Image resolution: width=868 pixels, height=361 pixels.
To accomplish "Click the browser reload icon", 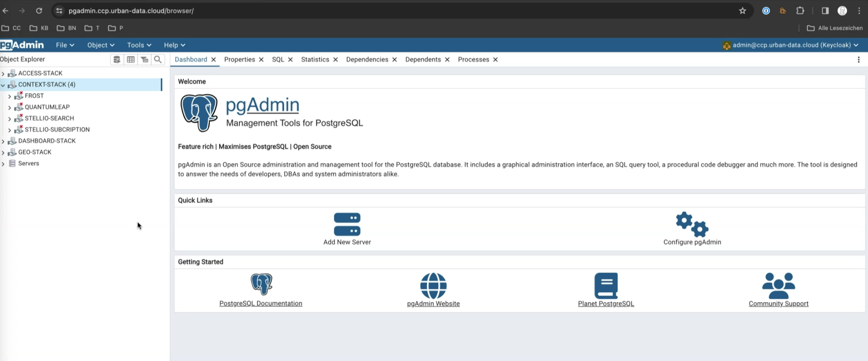I will pos(39,11).
